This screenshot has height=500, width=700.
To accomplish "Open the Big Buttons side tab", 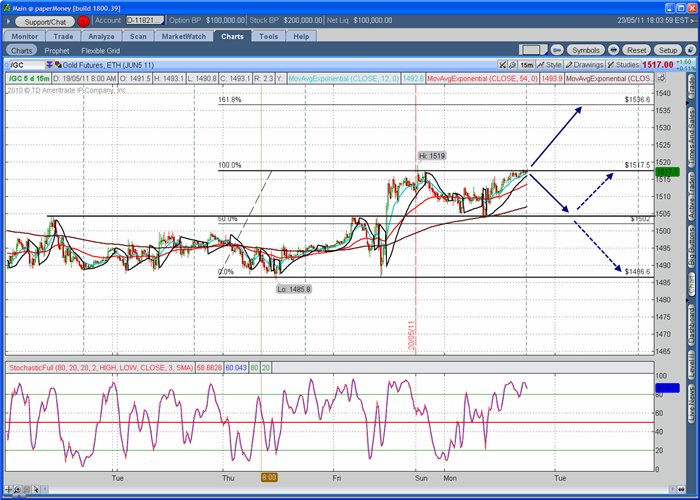I will click(x=691, y=247).
